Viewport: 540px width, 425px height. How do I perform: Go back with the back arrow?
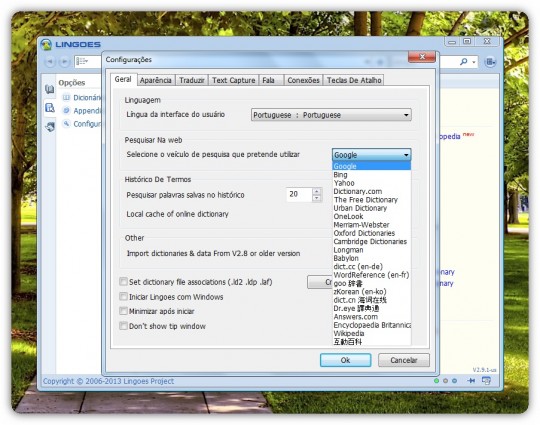point(50,62)
